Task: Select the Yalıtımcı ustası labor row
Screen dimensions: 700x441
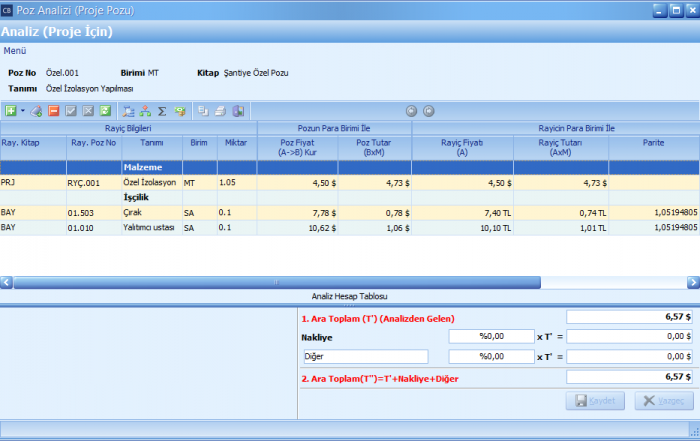Action: [x=150, y=228]
